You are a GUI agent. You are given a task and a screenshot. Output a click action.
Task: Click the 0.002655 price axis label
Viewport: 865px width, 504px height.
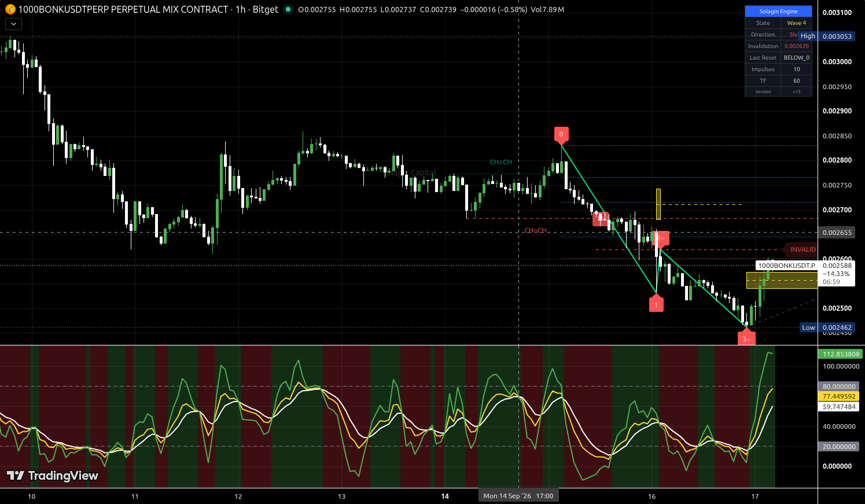point(837,233)
